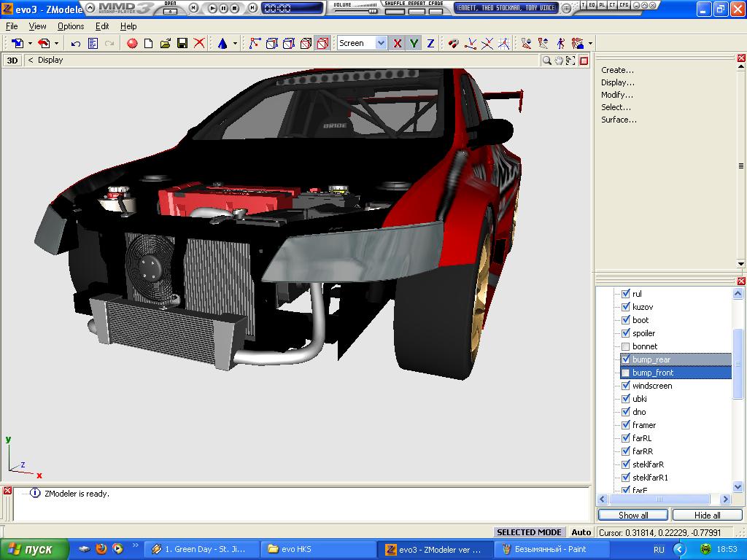This screenshot has height=560, width=747.
Task: Toggle the Z axis constraint button
Action: (x=430, y=44)
